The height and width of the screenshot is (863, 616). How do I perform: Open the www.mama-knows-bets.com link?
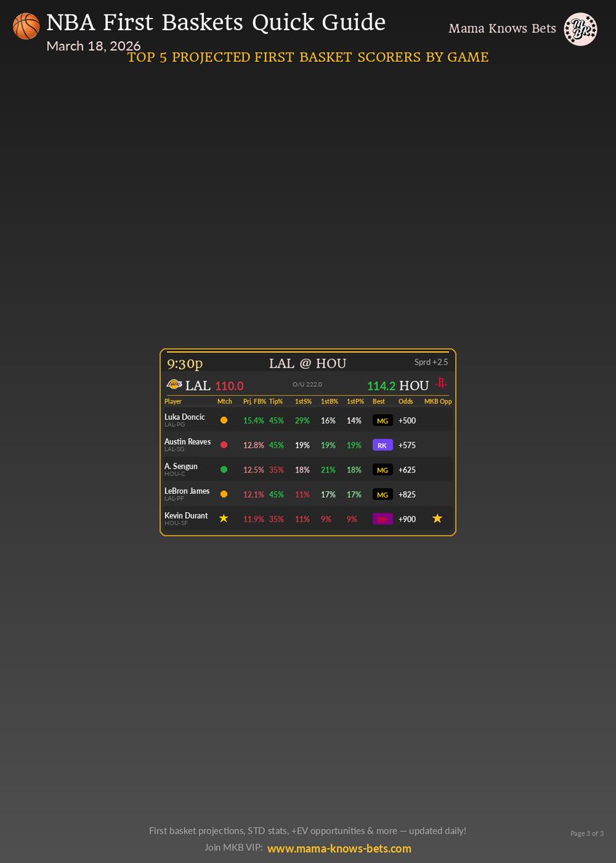(339, 849)
